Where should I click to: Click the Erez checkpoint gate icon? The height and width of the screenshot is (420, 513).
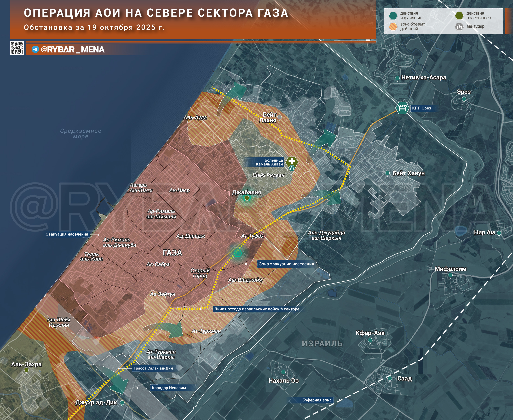coord(402,108)
